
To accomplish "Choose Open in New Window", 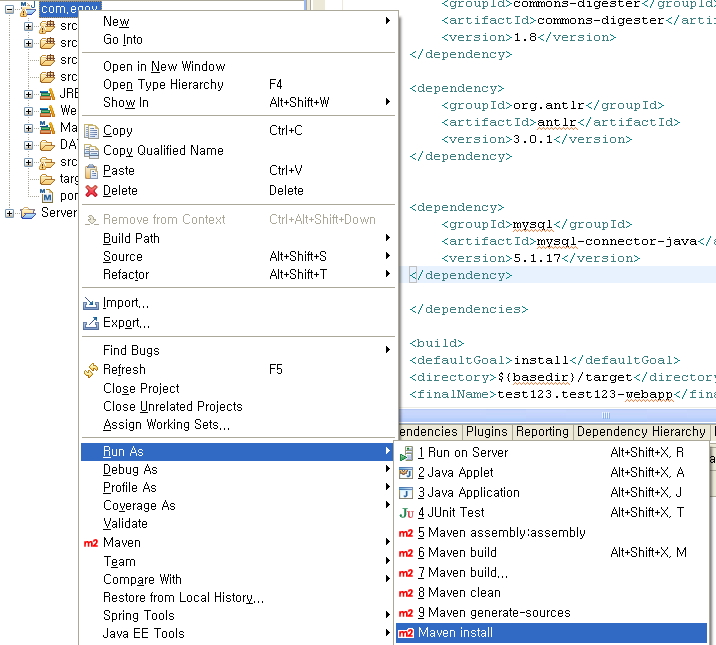I will [x=238, y=67].
